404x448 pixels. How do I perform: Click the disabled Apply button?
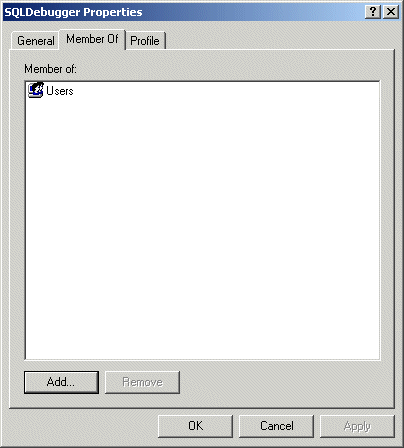click(357, 426)
